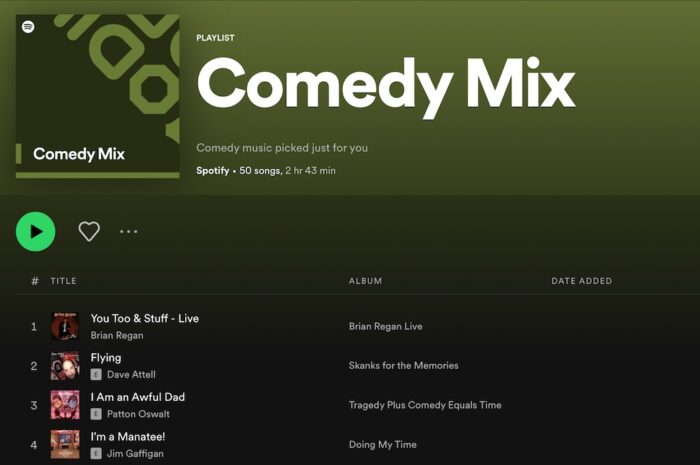Open album Tragedy Plus Comedy Equals Time
This screenshot has width=700, height=465.
point(425,405)
